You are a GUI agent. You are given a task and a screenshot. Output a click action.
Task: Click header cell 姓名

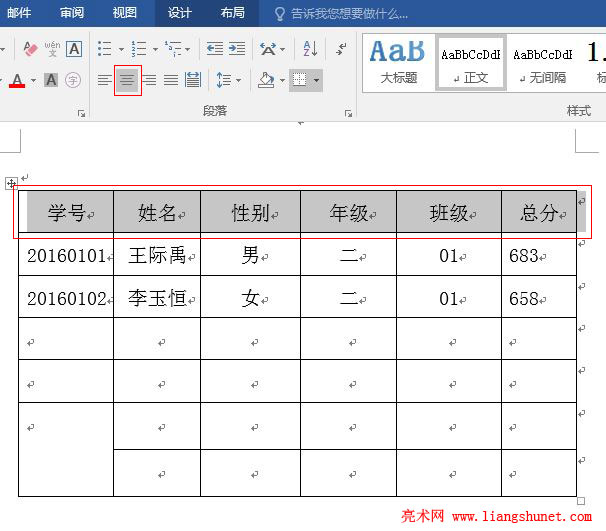click(x=157, y=212)
